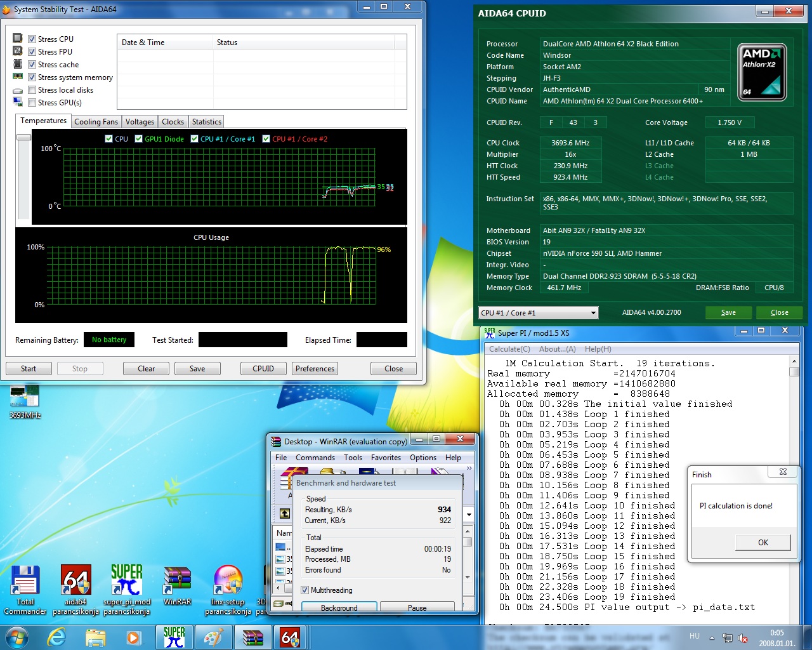Enable the Stress local disks checkbox
Viewport: 812px width, 650px height.
tap(32, 90)
